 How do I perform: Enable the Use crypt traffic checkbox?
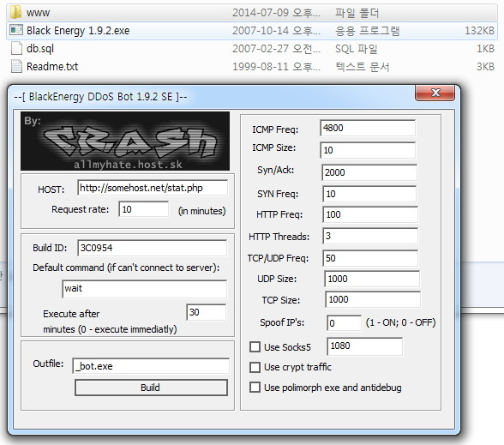click(x=255, y=367)
